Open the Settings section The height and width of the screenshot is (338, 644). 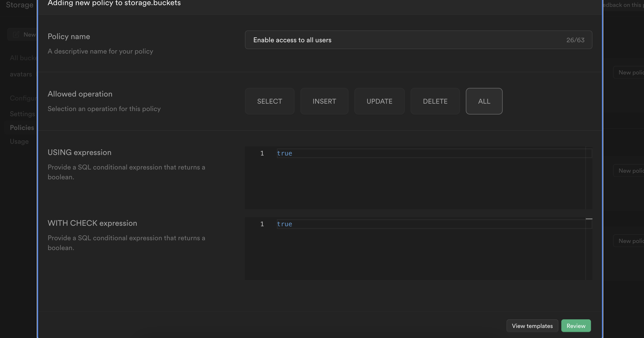click(22, 114)
